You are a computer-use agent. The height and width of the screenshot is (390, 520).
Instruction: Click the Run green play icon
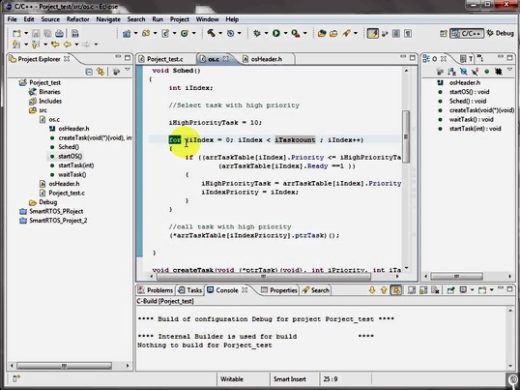pyautogui.click(x=276, y=33)
